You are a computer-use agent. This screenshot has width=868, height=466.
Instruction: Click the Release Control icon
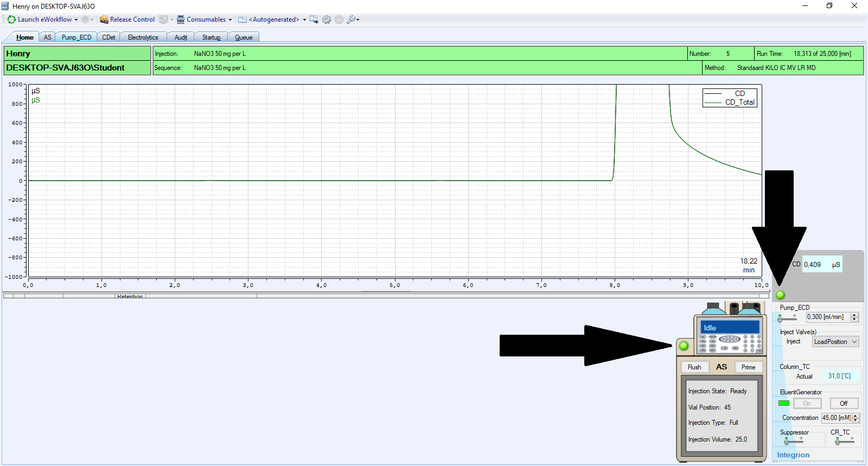(x=104, y=20)
